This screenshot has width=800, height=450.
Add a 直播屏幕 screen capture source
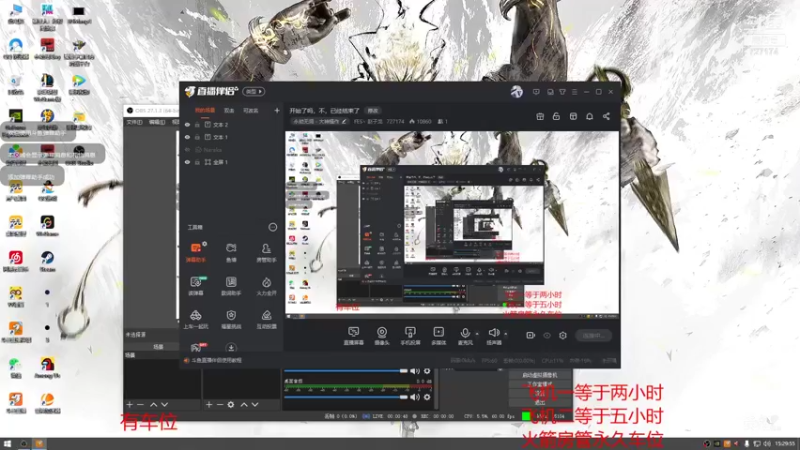pyautogui.click(x=354, y=336)
